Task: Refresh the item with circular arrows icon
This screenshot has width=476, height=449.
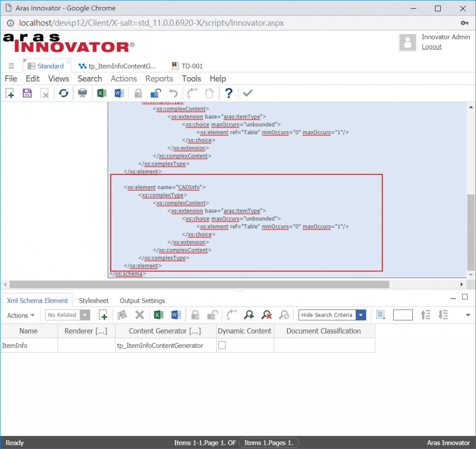Action: 63,93
